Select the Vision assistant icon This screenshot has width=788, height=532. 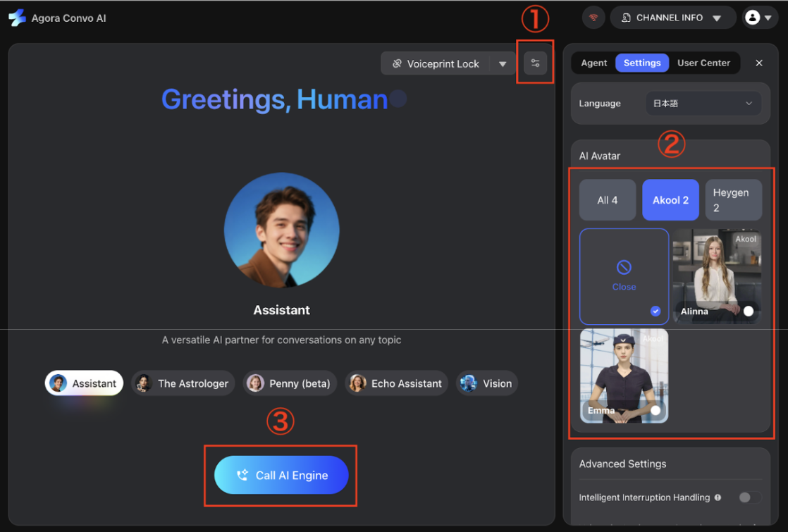[x=467, y=383]
